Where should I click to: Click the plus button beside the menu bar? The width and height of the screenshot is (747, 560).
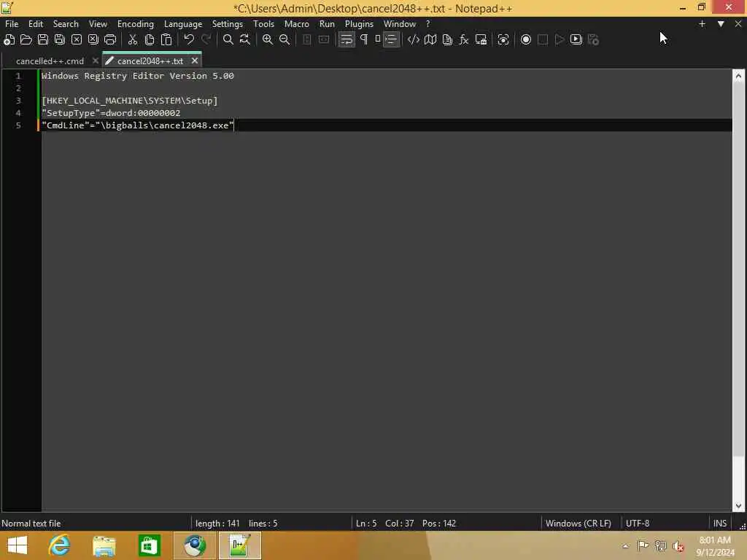[702, 24]
